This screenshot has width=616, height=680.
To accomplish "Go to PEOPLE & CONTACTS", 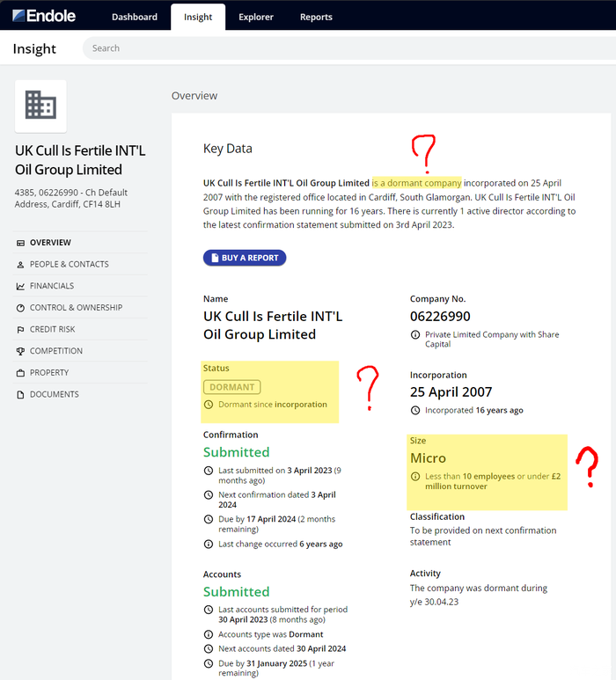I will [x=69, y=264].
